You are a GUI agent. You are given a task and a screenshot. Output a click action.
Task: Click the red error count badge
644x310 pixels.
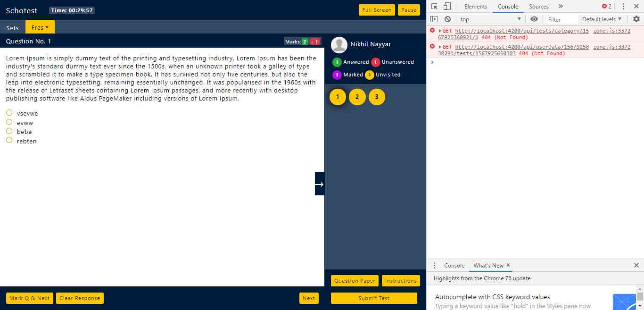click(607, 7)
